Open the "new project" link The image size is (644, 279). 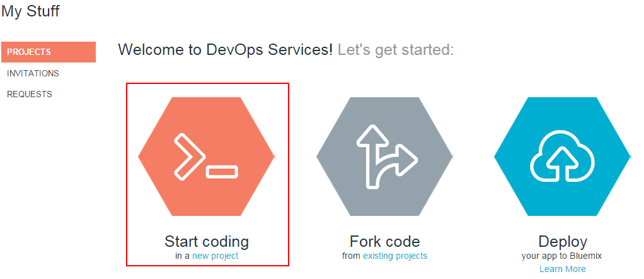(x=216, y=256)
